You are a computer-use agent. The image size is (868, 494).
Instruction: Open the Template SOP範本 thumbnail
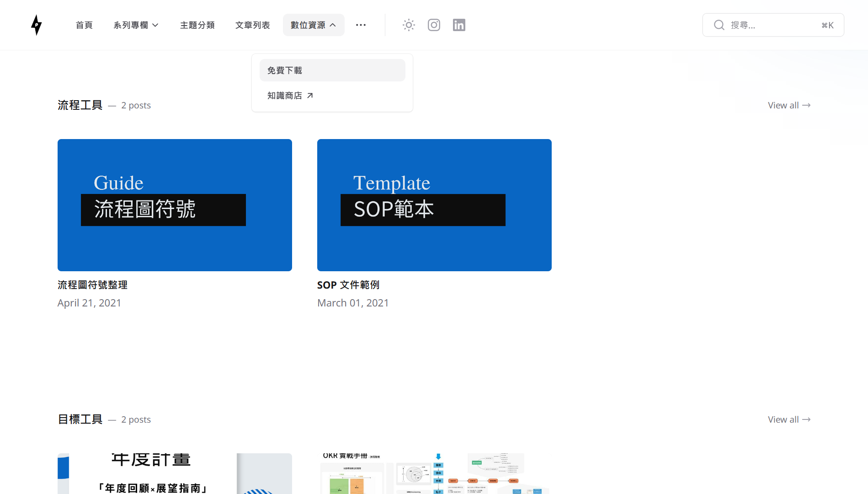pos(434,205)
